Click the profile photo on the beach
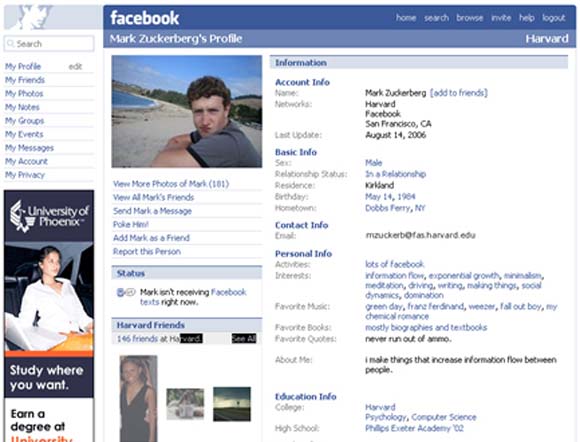Screen dimensions: 580x442 pyautogui.click(x=187, y=111)
